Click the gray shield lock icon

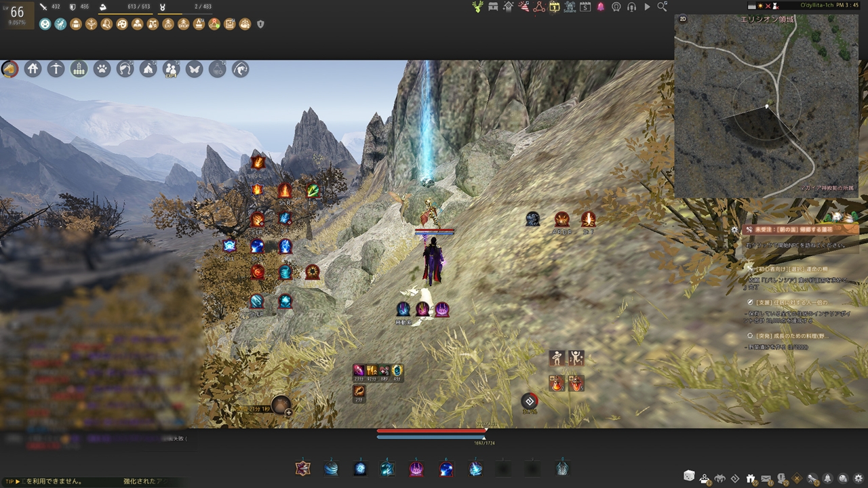click(x=260, y=24)
